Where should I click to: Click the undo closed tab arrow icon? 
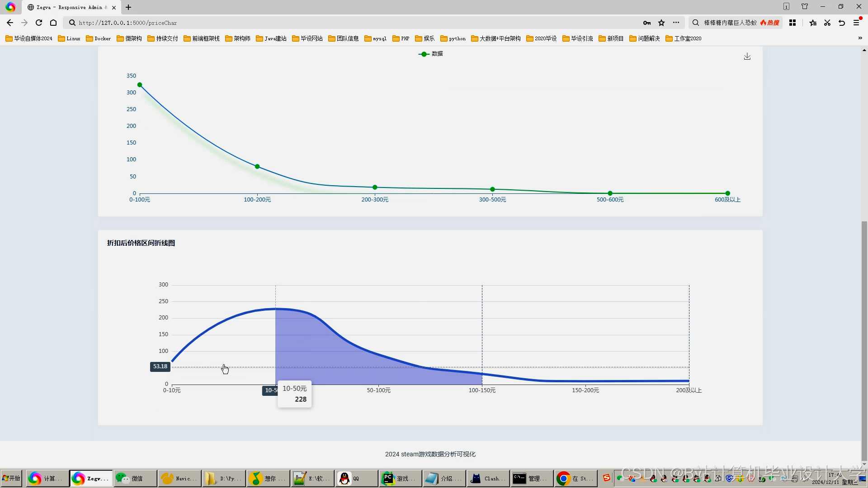click(x=842, y=23)
